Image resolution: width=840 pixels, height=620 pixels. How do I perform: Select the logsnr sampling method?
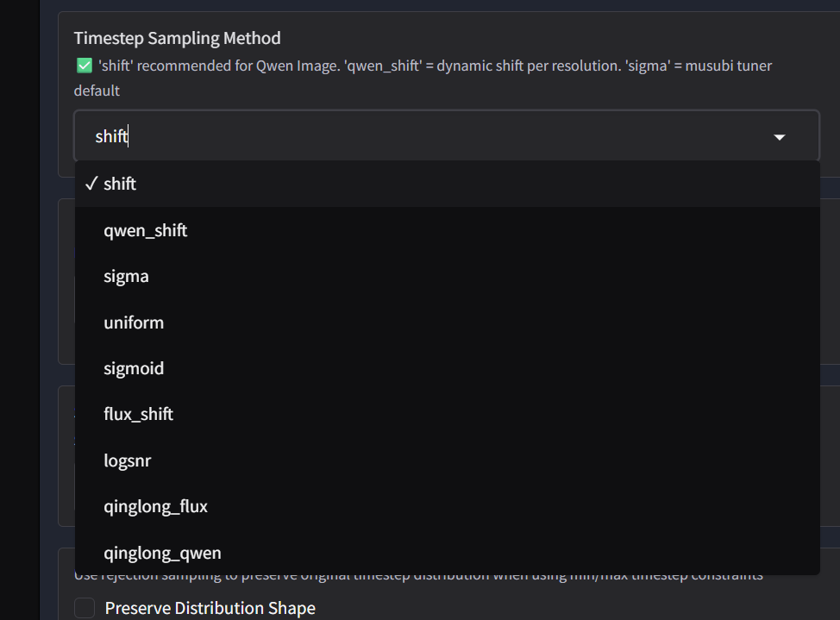[x=127, y=460]
